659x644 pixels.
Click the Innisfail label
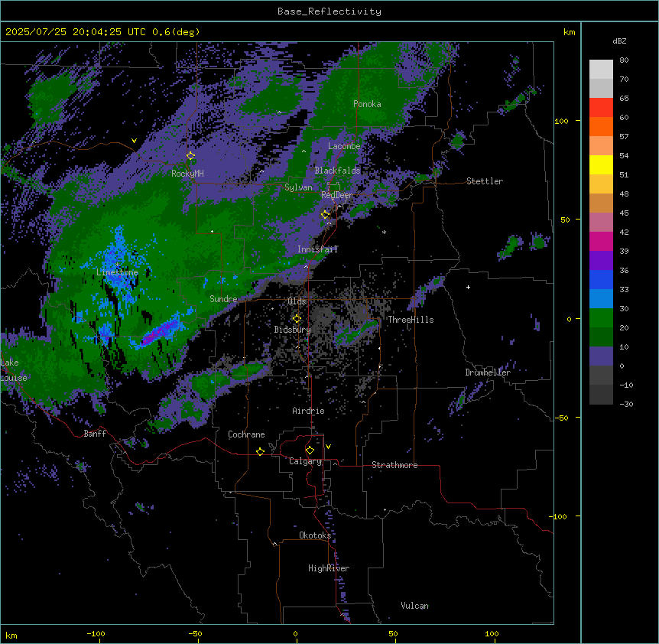click(318, 249)
